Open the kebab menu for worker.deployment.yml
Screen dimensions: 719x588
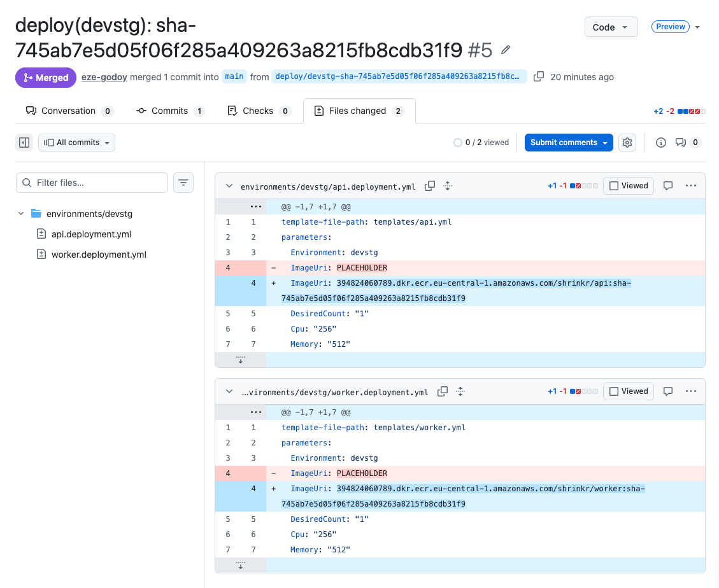tap(691, 391)
